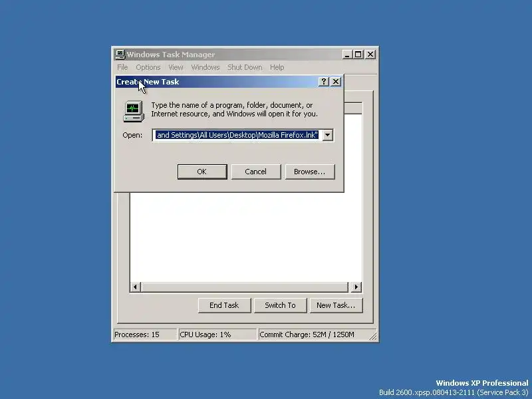Click the task list right scroll arrow
Viewport: 532px width, 399px height.
point(356,287)
